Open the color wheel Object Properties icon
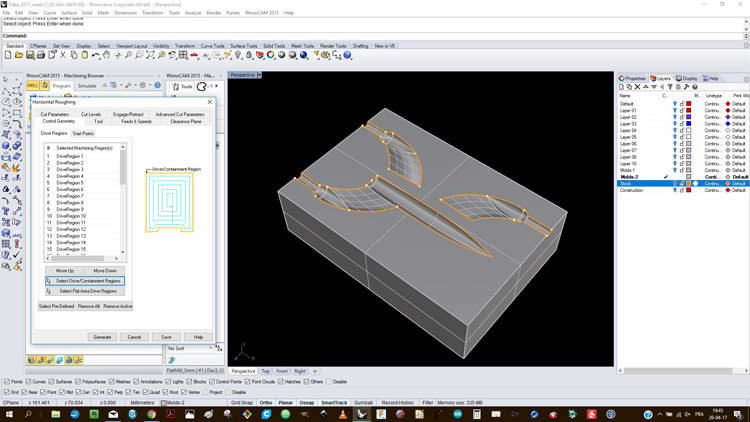750x422 pixels. pyautogui.click(x=271, y=56)
